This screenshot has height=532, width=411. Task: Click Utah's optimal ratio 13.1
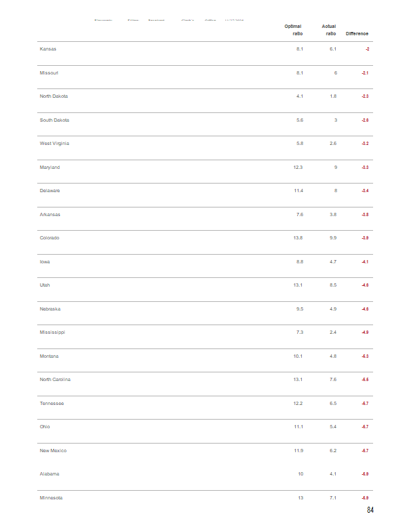pyautogui.click(x=298, y=285)
